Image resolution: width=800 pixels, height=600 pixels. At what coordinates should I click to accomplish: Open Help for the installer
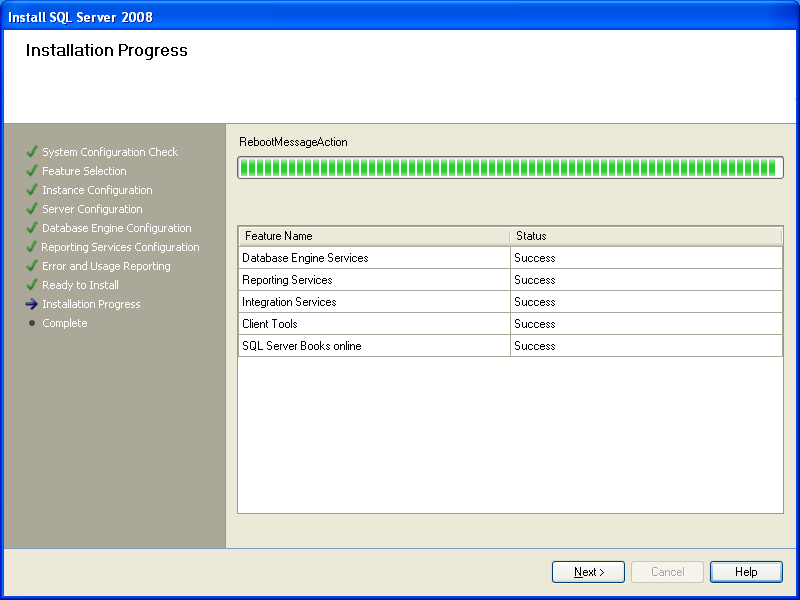(746, 572)
